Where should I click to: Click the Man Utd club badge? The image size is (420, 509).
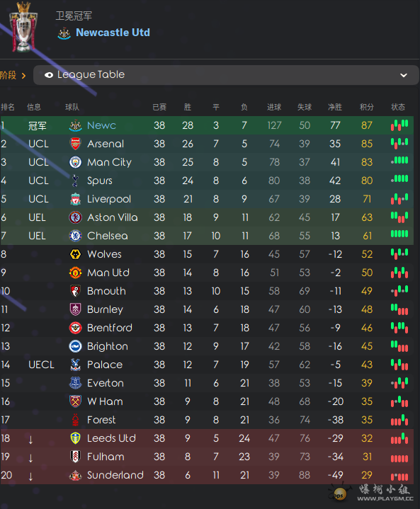pyautogui.click(x=75, y=273)
